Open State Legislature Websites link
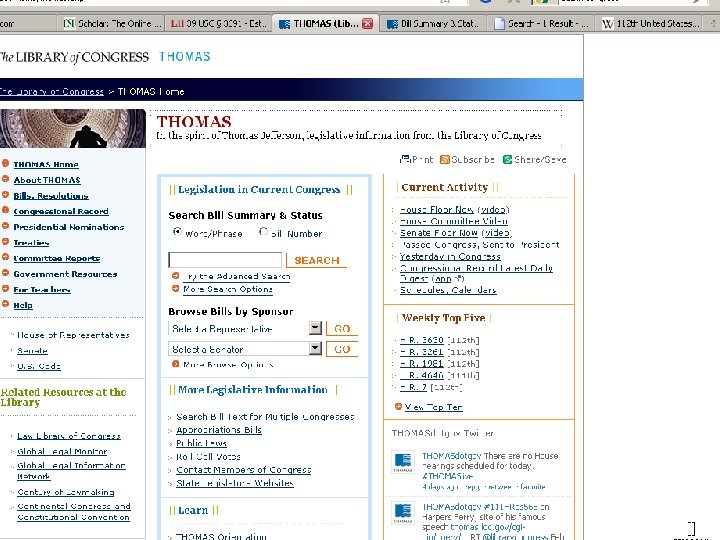Viewport: 720px width, 540px height. (235, 483)
